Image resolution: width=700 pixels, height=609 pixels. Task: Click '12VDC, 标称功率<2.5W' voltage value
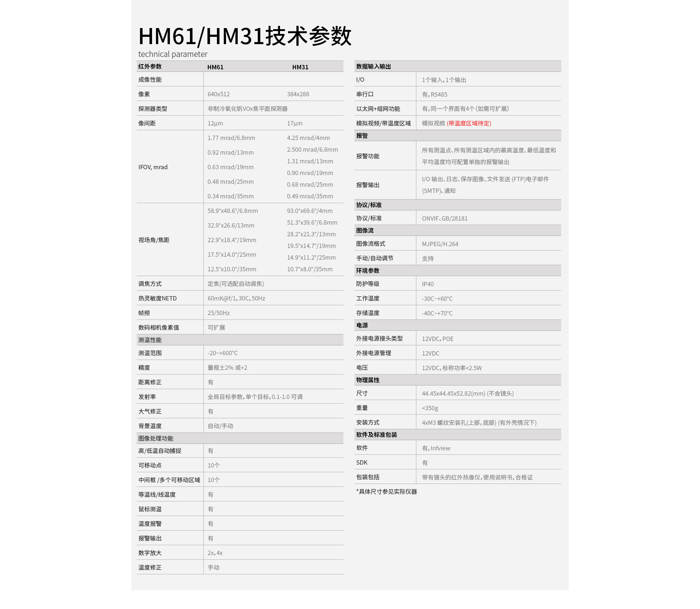(x=452, y=368)
